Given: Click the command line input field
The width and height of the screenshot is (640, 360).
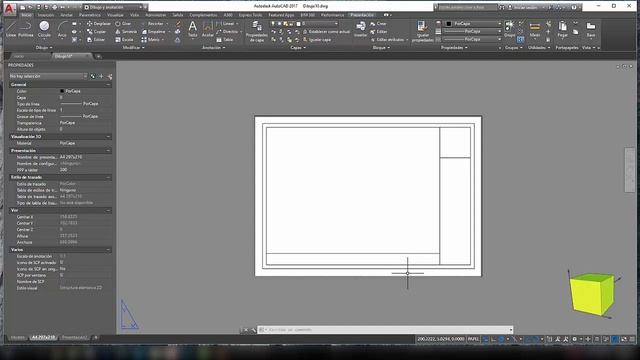Looking at the screenshot, I should click(x=386, y=329).
